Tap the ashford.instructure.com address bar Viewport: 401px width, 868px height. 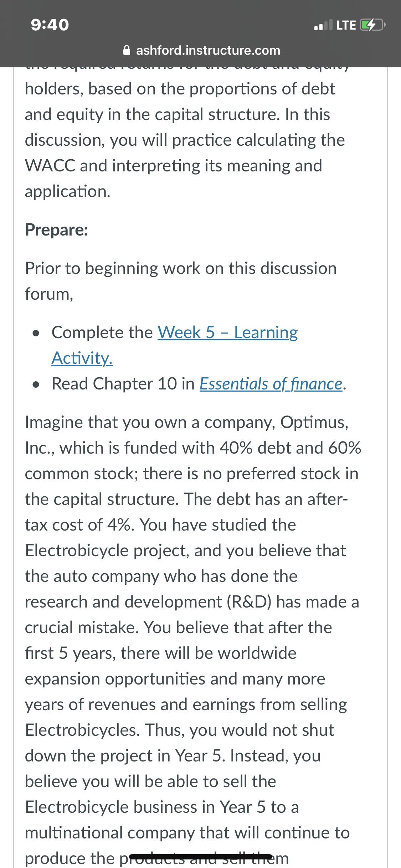[202, 50]
